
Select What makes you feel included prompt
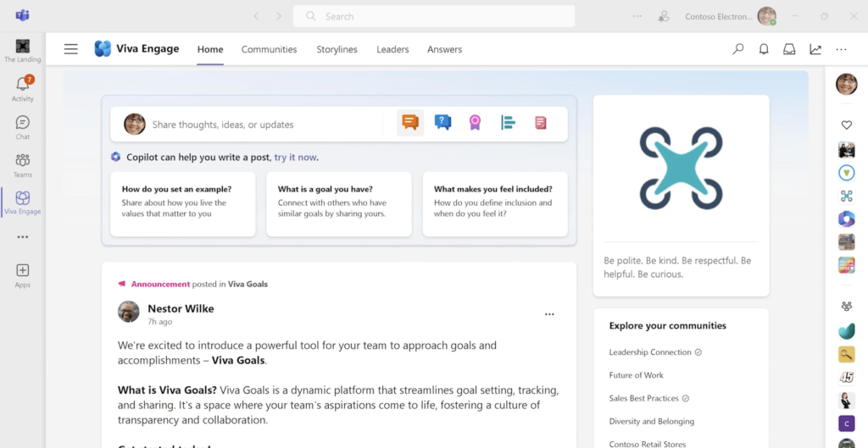[495, 204]
